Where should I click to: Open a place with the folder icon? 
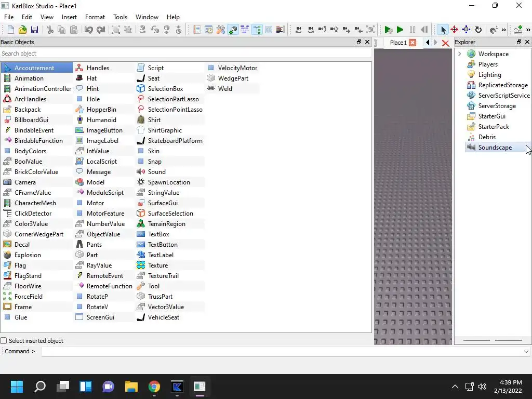point(22,30)
